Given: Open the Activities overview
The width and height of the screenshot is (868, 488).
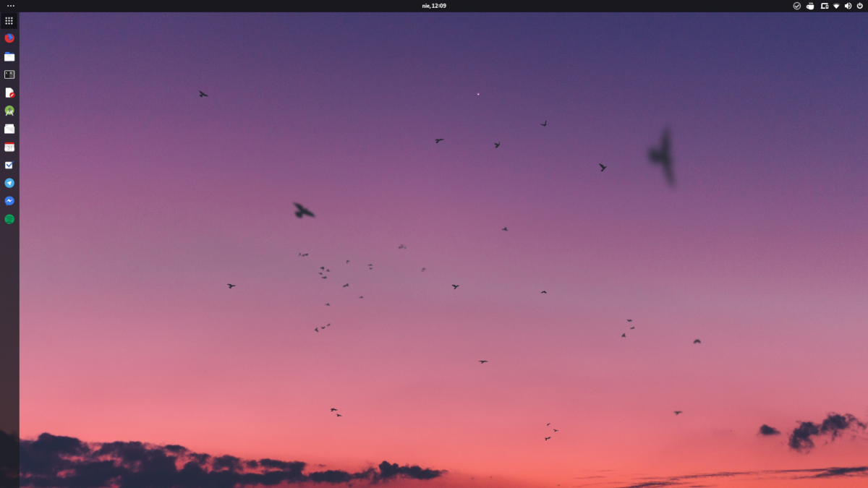Looking at the screenshot, I should (9, 6).
